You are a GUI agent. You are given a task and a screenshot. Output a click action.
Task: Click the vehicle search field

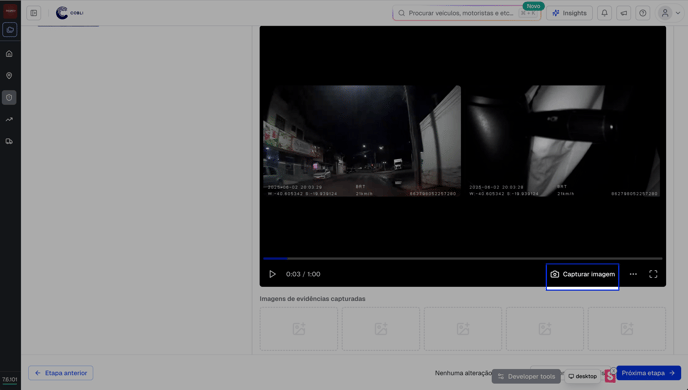[x=466, y=13]
